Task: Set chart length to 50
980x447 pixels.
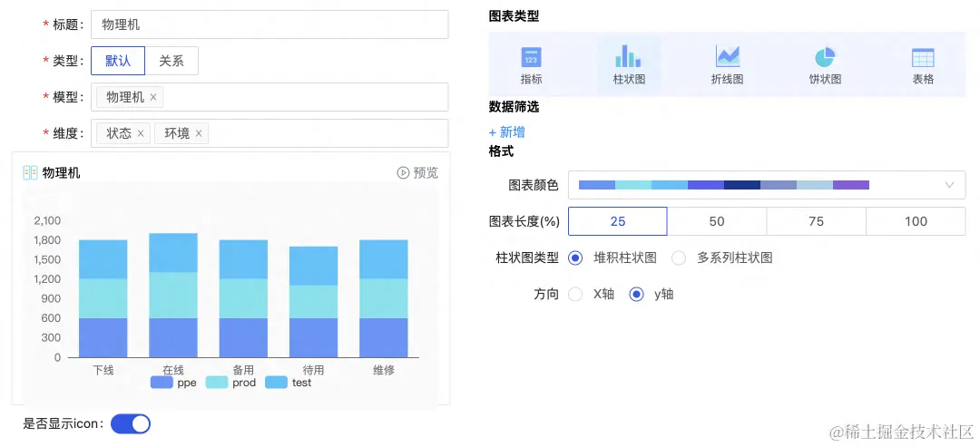Action: pos(717,221)
